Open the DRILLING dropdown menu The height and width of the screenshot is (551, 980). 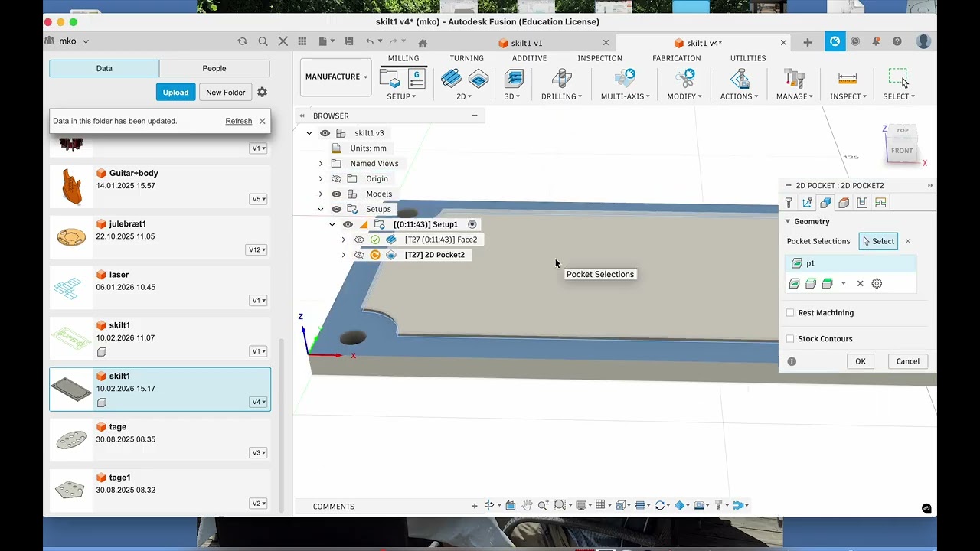561,96
